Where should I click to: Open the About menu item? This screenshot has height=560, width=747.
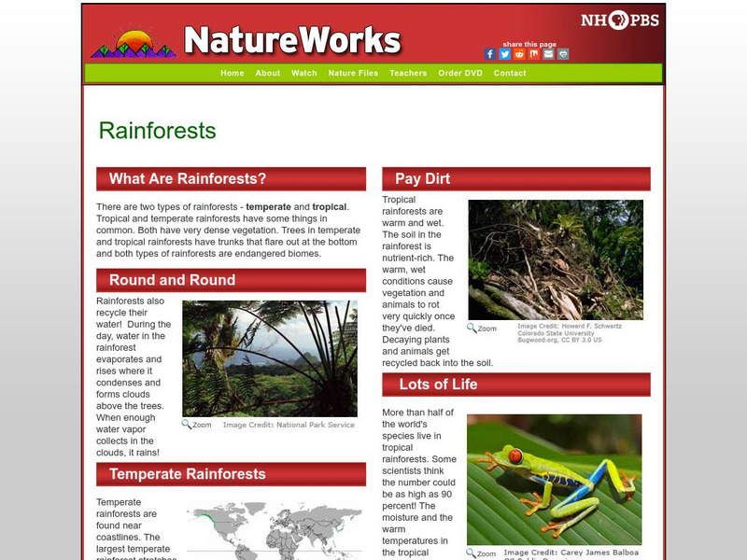(x=268, y=73)
